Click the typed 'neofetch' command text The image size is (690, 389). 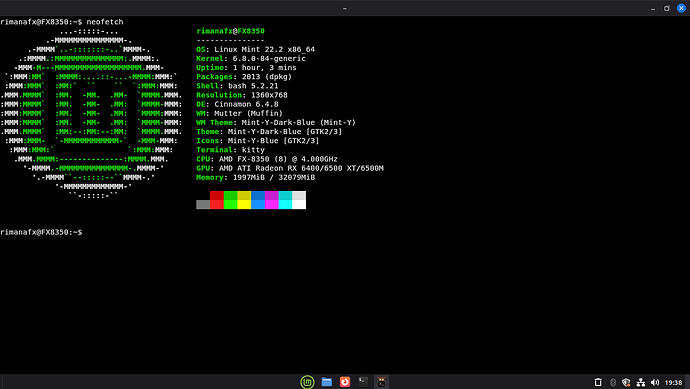(105, 22)
